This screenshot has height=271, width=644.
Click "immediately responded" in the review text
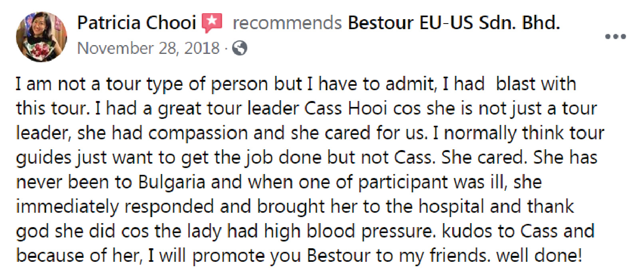coord(115,207)
